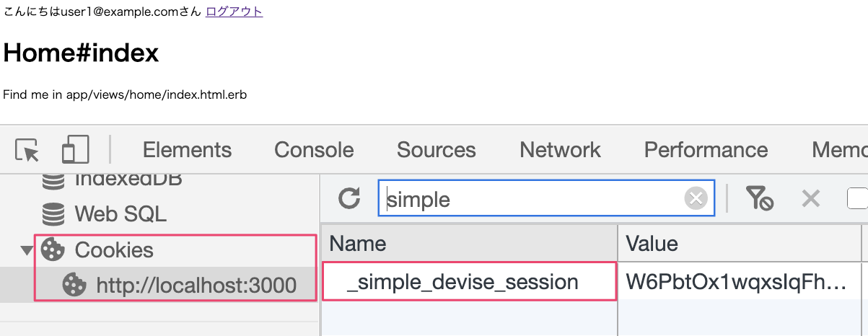Click the refresh cookies icon
Image resolution: width=868 pixels, height=336 pixels.
[349, 198]
